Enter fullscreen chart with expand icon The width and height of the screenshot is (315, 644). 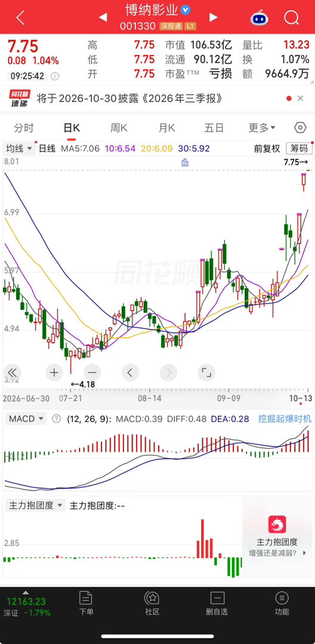(206, 373)
